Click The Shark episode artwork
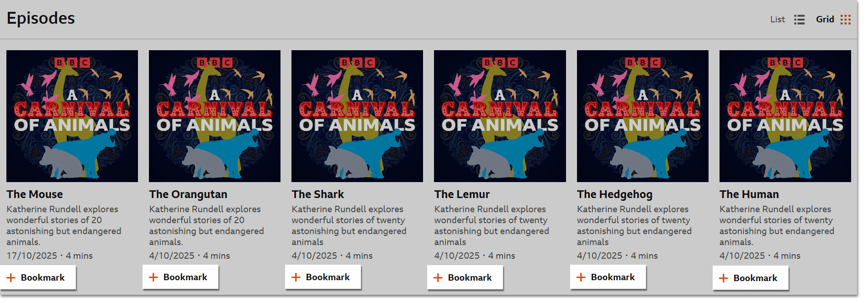 (x=357, y=116)
